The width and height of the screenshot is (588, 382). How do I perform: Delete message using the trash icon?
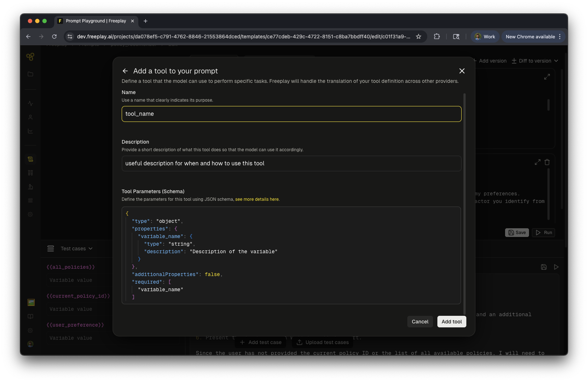tap(547, 162)
